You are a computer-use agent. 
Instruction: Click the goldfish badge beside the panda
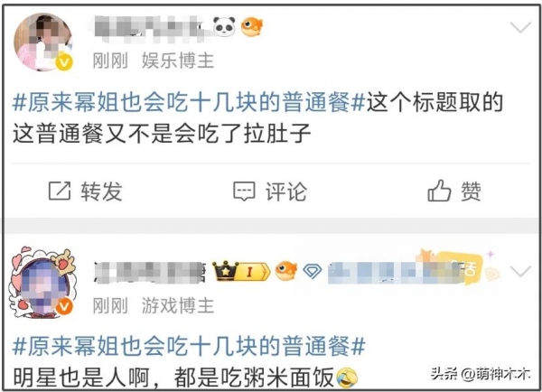tap(251, 26)
